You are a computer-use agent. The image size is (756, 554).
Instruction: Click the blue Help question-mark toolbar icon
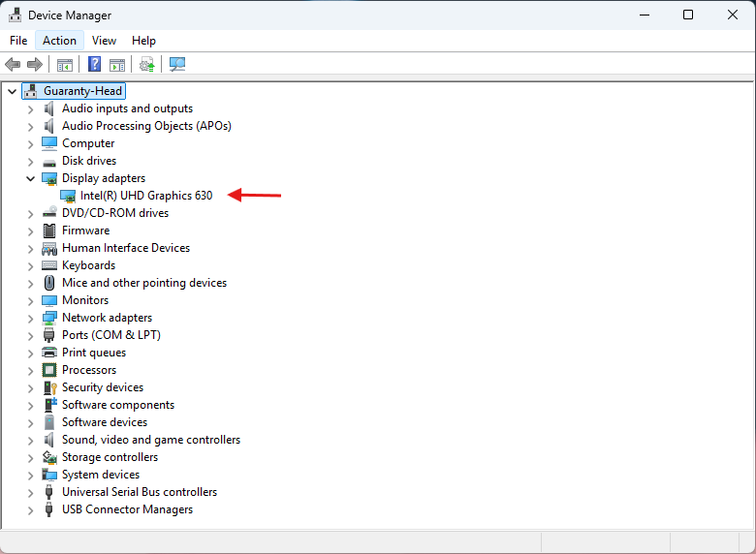(94, 65)
